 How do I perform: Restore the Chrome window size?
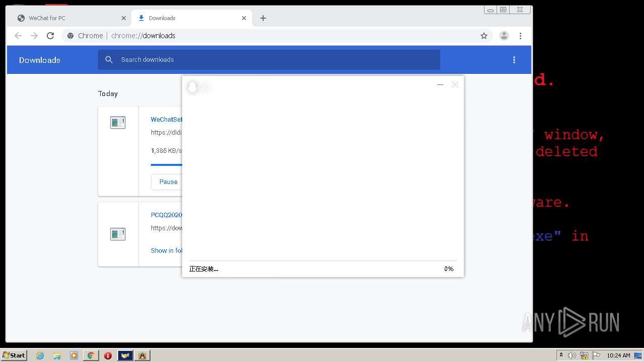coord(503,10)
